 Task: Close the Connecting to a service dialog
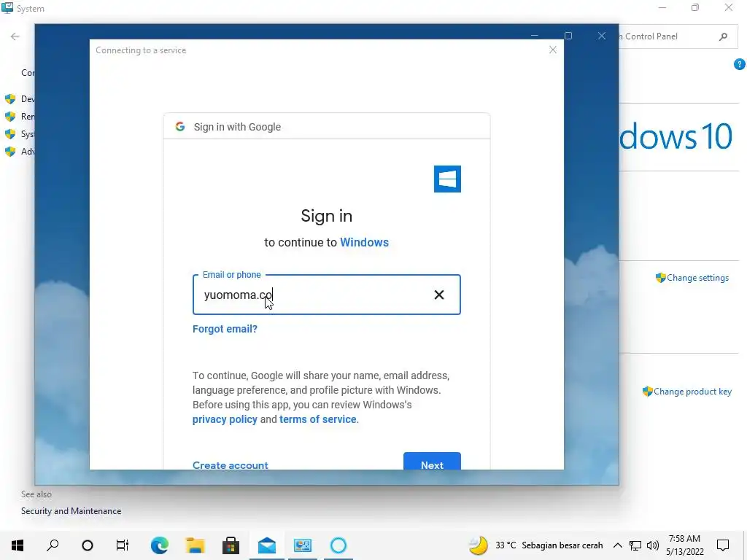(553, 50)
